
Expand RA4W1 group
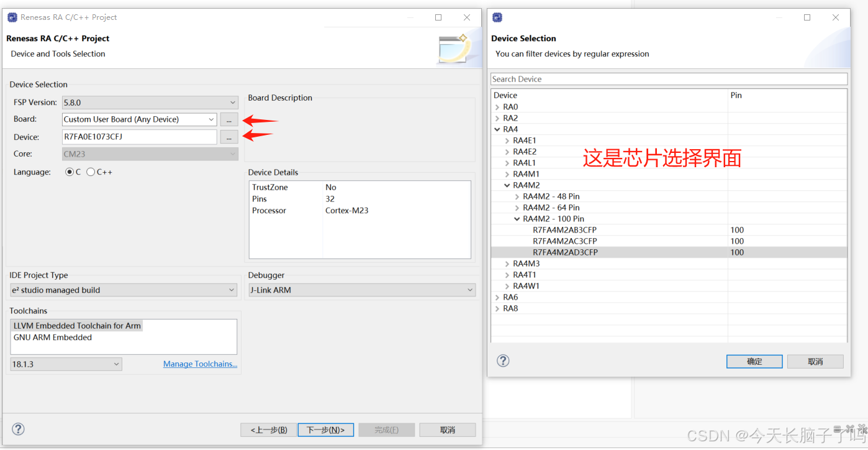click(x=507, y=286)
